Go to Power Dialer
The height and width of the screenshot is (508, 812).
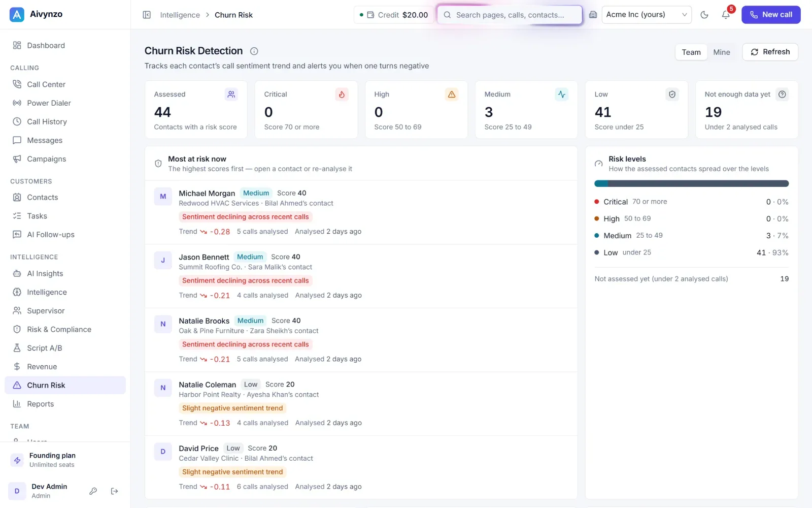click(x=65, y=103)
